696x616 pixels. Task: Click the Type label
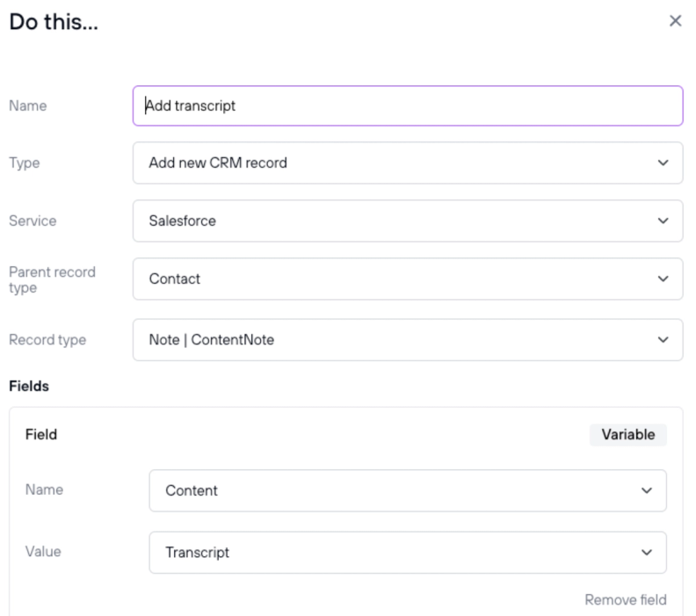click(25, 163)
